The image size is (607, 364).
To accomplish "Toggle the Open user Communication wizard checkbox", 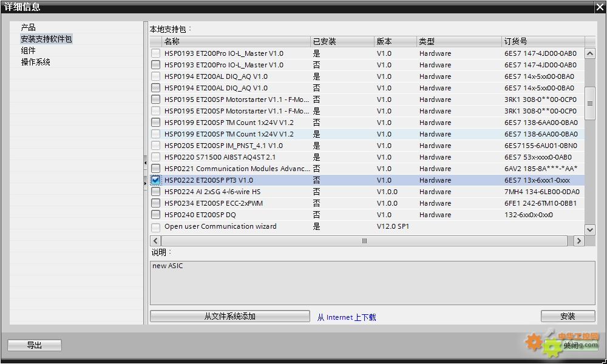I will (155, 227).
